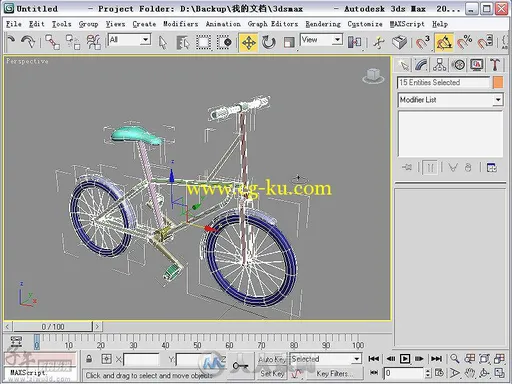The image size is (512, 384).
Task: Step time slider right arrow
Action: [x=97, y=327]
